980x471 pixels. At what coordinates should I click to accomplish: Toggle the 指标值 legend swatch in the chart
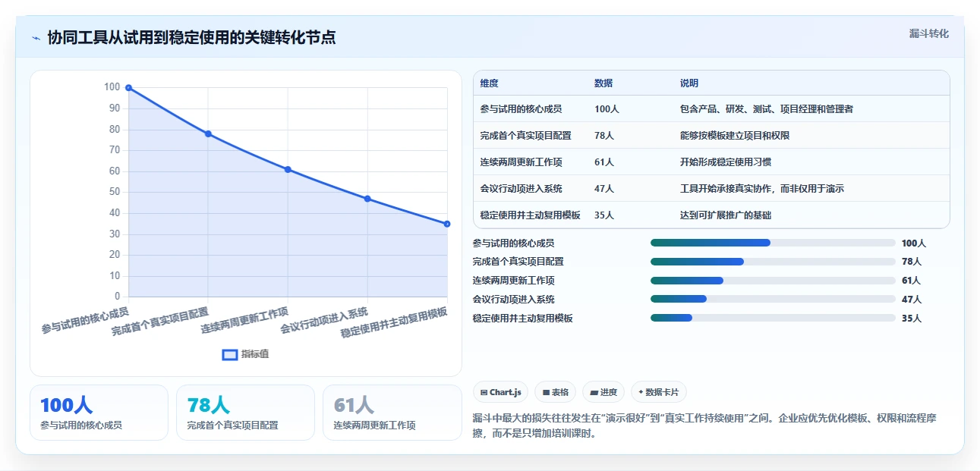(x=230, y=354)
